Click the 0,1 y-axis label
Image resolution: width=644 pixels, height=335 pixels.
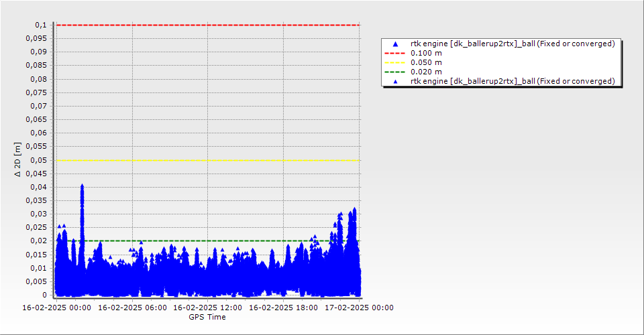(41, 25)
